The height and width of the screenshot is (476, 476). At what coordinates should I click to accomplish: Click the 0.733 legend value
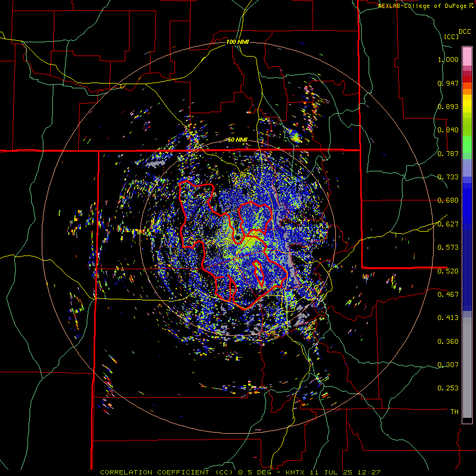tap(448, 177)
